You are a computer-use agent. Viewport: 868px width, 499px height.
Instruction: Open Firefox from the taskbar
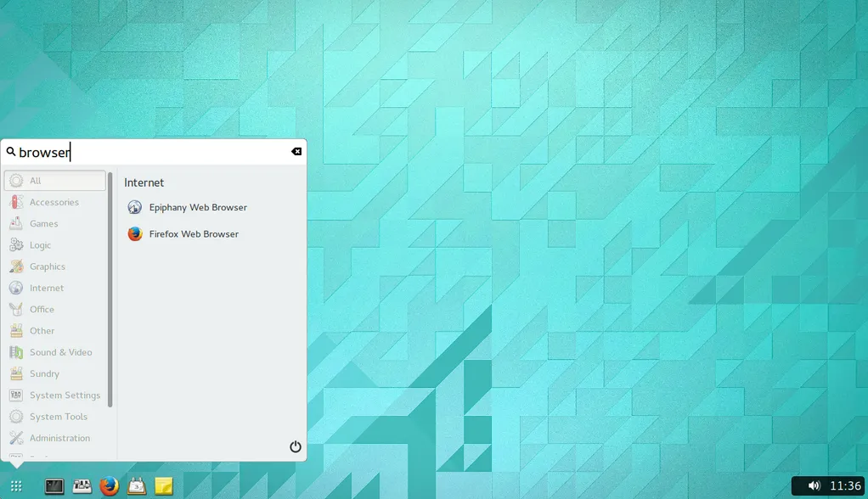coord(110,485)
